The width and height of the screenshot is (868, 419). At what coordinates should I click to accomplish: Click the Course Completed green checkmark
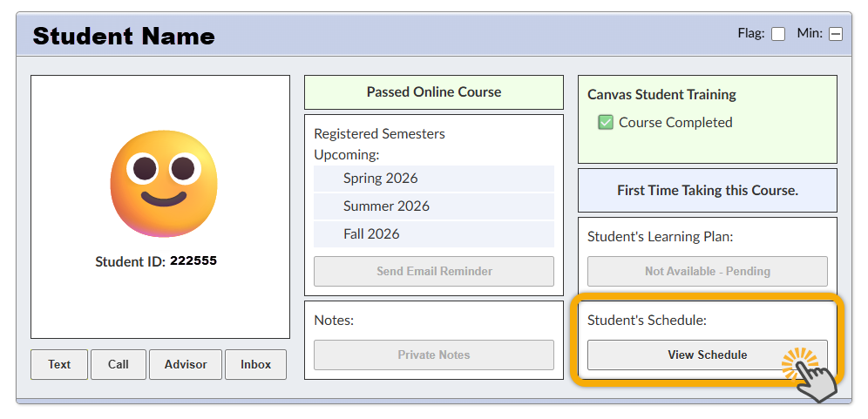coord(606,122)
